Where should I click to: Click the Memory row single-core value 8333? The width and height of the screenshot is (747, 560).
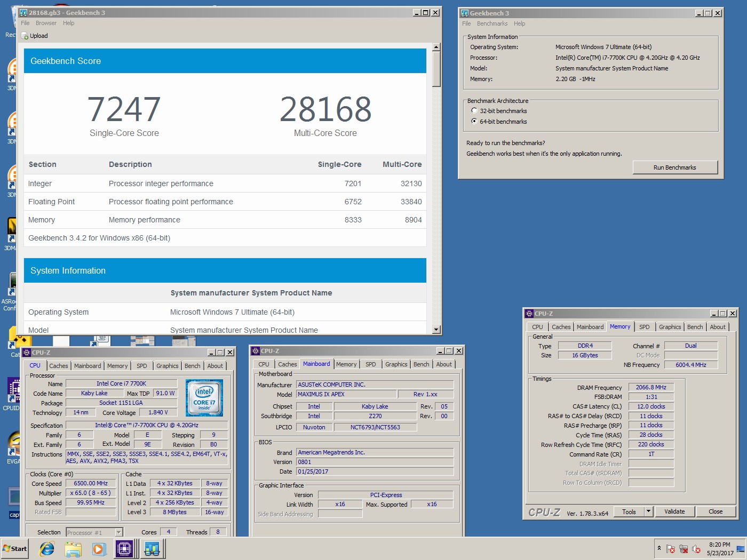[353, 220]
